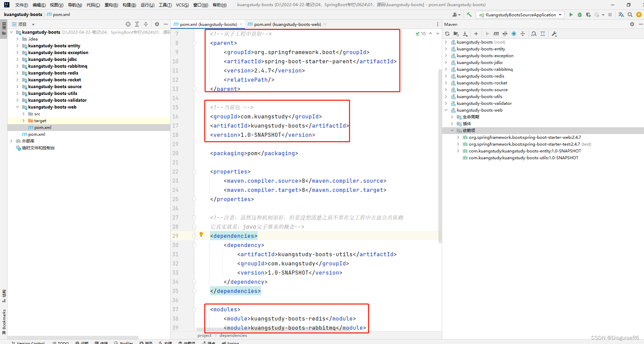Expand kuangstudy-boots-jdbc in Maven panel

tap(446, 62)
